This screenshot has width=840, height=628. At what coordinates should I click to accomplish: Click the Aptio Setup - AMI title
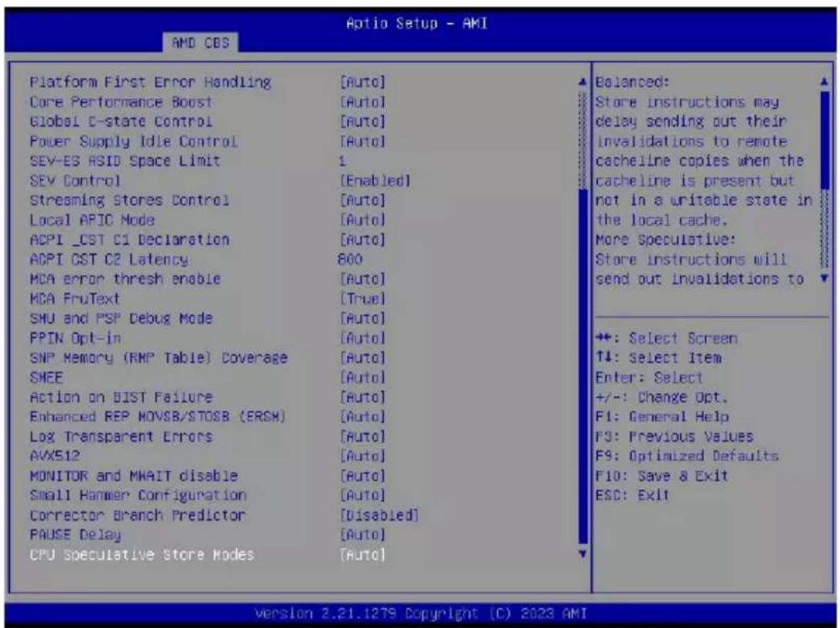coord(417,24)
